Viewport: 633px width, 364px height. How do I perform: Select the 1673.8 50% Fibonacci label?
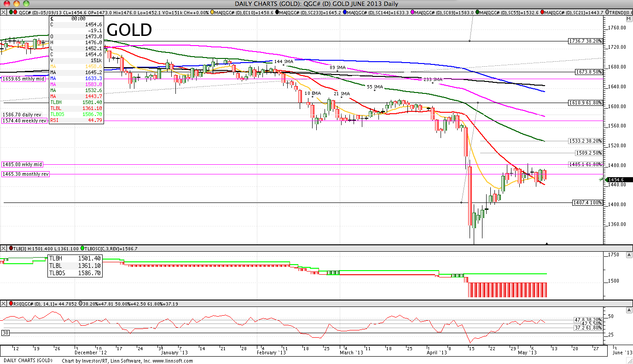(589, 72)
